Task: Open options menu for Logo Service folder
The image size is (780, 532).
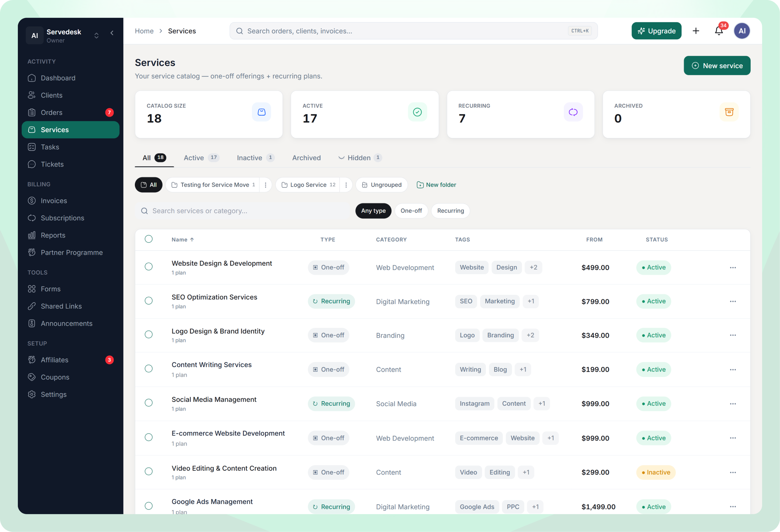Action: (x=346, y=185)
